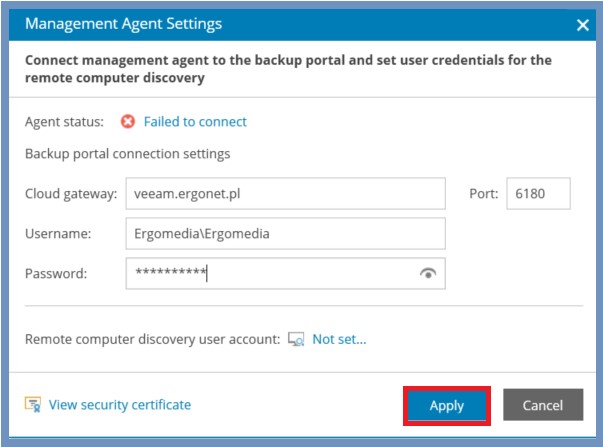Click the red failed status error icon
Screen dimensions: 603x447
[128, 122]
